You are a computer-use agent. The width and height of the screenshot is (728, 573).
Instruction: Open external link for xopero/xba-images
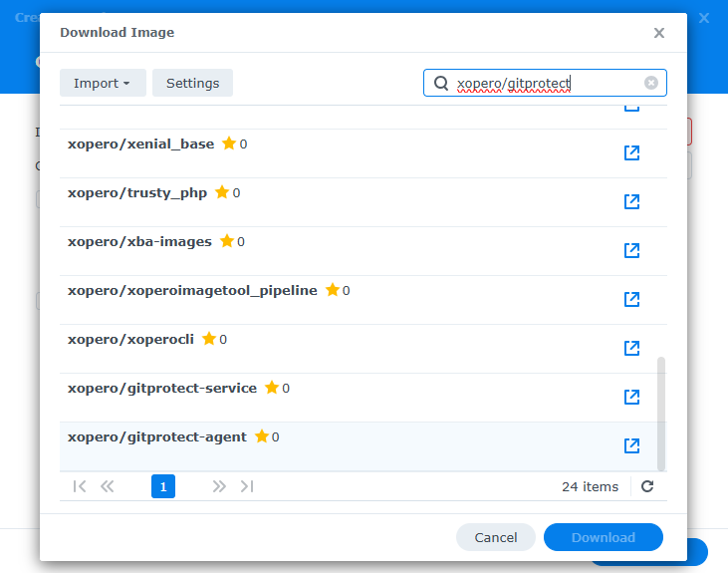coord(630,251)
